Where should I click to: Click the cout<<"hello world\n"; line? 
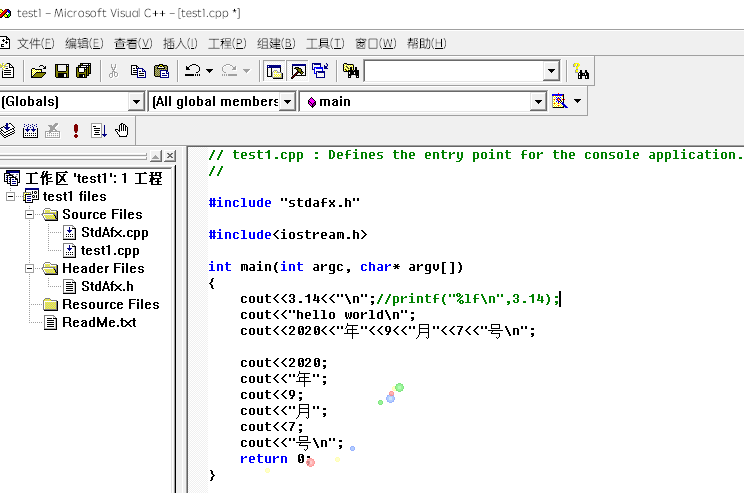tap(327, 315)
